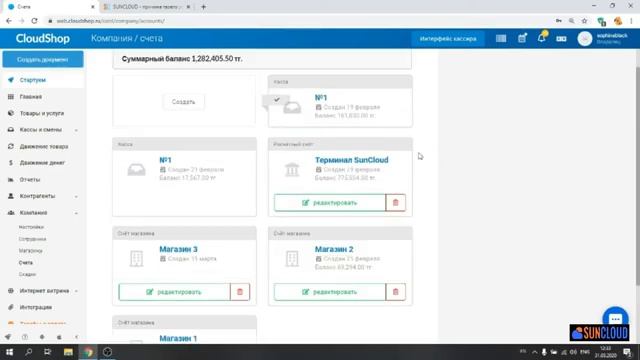This screenshot has height=360, width=640.
Task: Edit the Терминал SunCloud account
Action: pyautogui.click(x=330, y=202)
